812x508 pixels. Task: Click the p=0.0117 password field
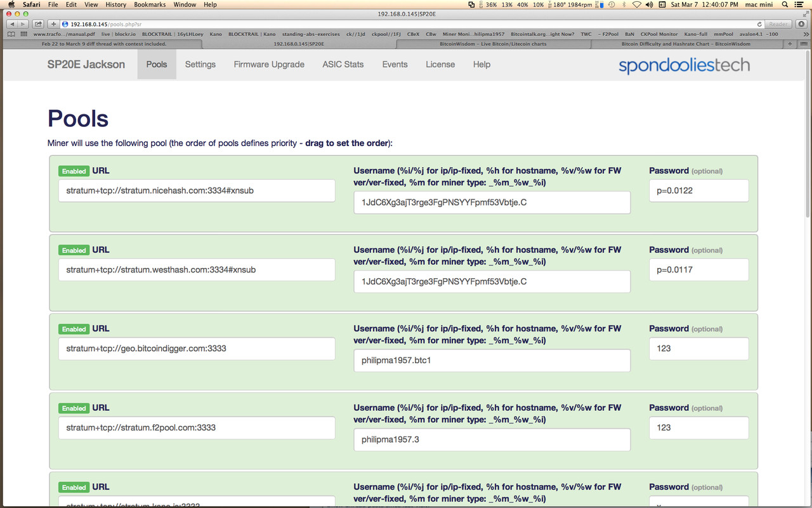coord(698,269)
